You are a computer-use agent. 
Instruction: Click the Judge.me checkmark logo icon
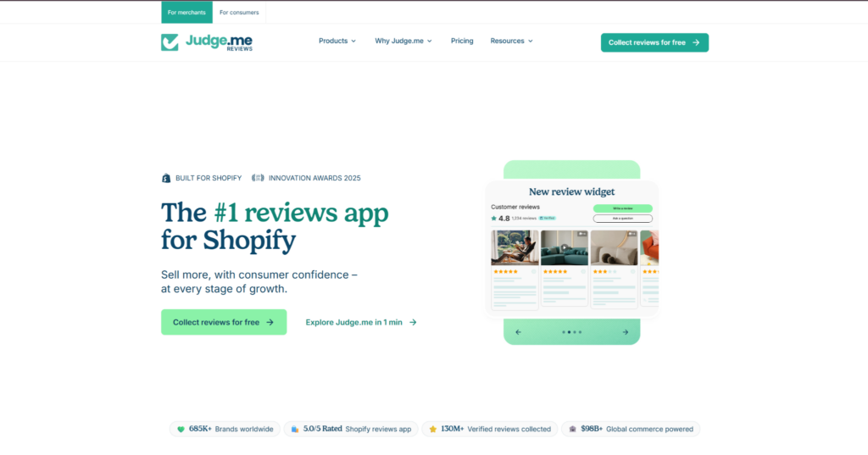[x=170, y=42]
